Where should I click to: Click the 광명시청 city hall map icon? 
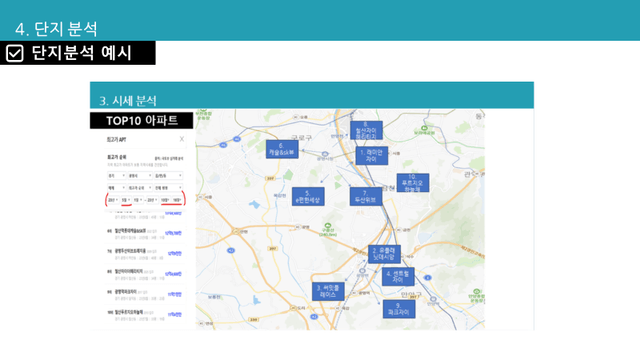(325, 154)
